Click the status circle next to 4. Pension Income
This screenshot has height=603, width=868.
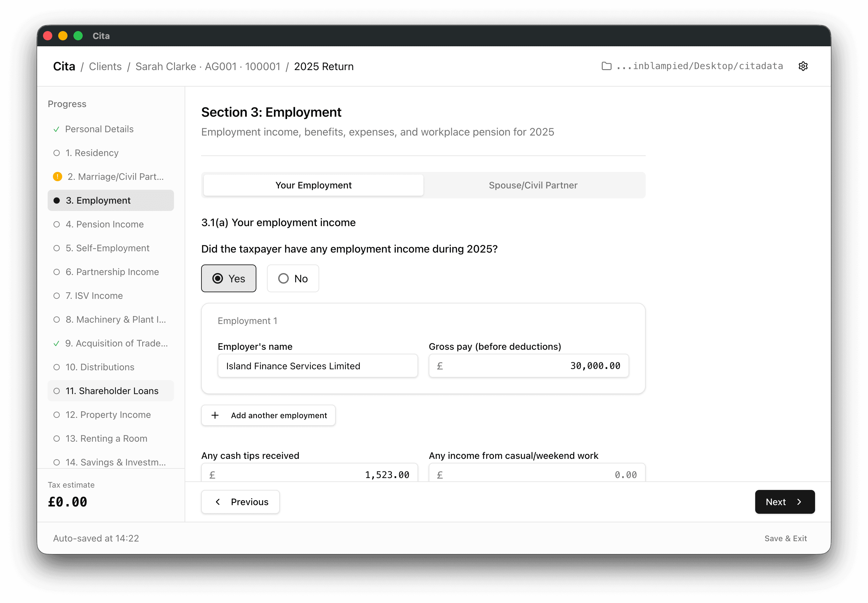pyautogui.click(x=57, y=224)
